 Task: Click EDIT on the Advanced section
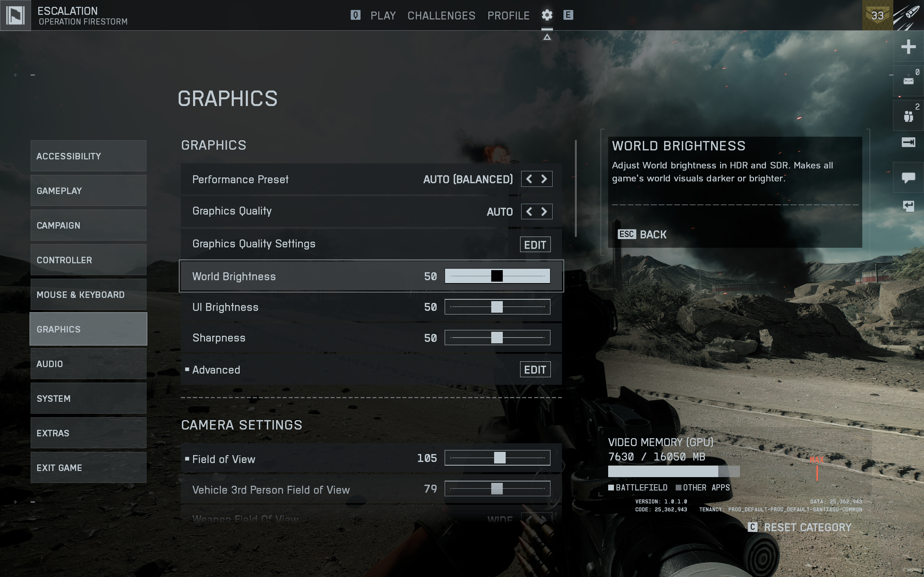pos(535,369)
